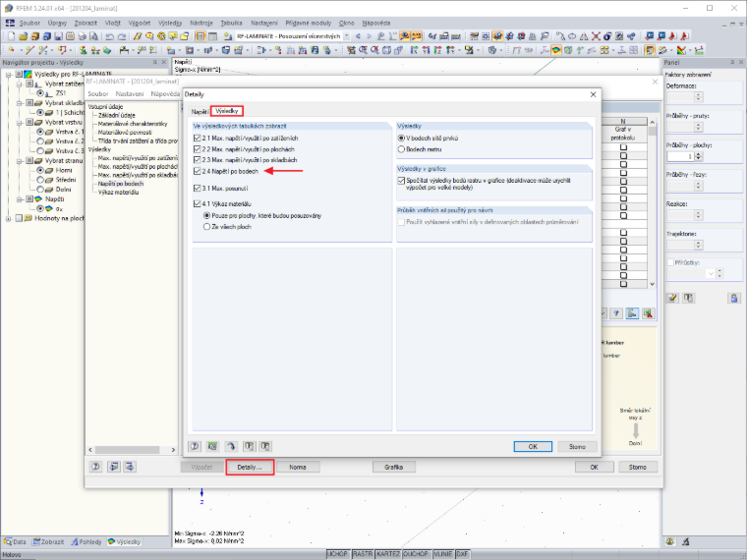The image size is (747, 560).
Task: Click the Save diskette toolbar icon
Action: (58, 36)
